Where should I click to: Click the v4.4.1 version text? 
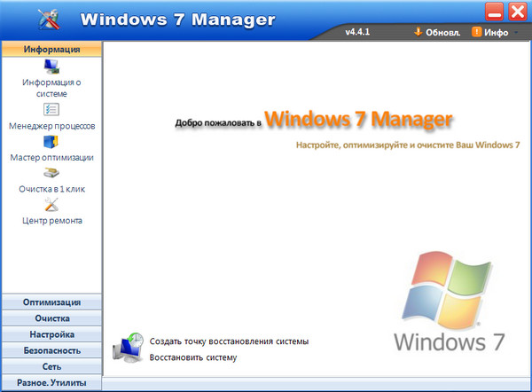357,32
